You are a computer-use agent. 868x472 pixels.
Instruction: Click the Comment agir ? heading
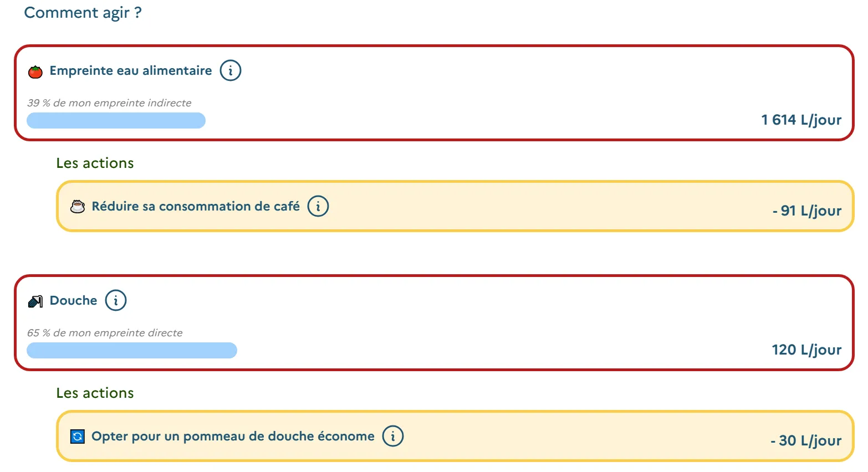(x=83, y=13)
